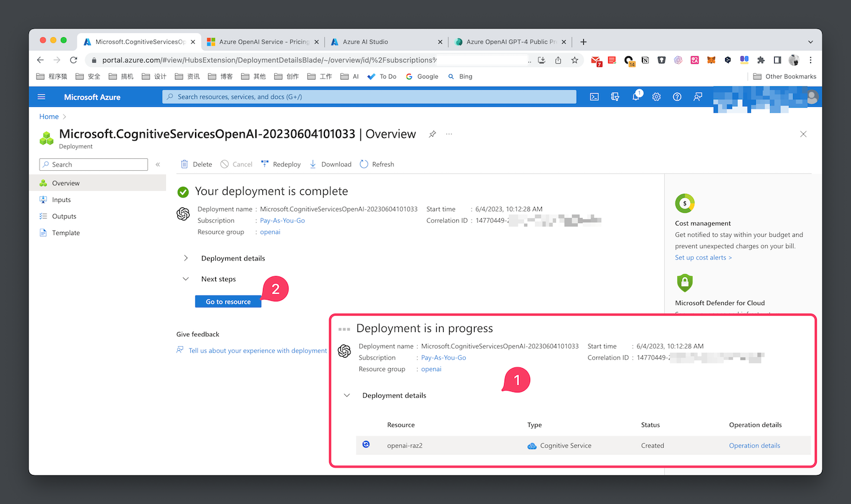This screenshot has height=504, width=851.
Task: Close the Azure AI Studio tab
Action: click(x=440, y=42)
